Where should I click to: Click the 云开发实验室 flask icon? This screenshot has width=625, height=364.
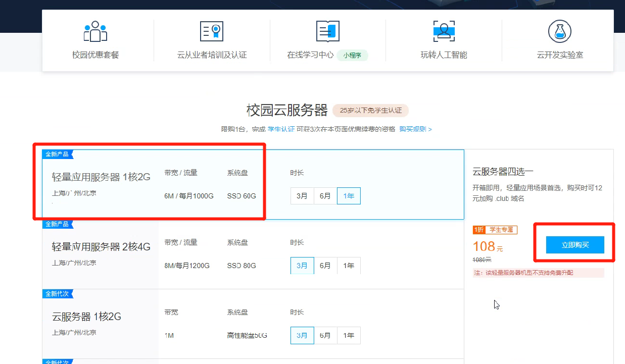(x=560, y=31)
